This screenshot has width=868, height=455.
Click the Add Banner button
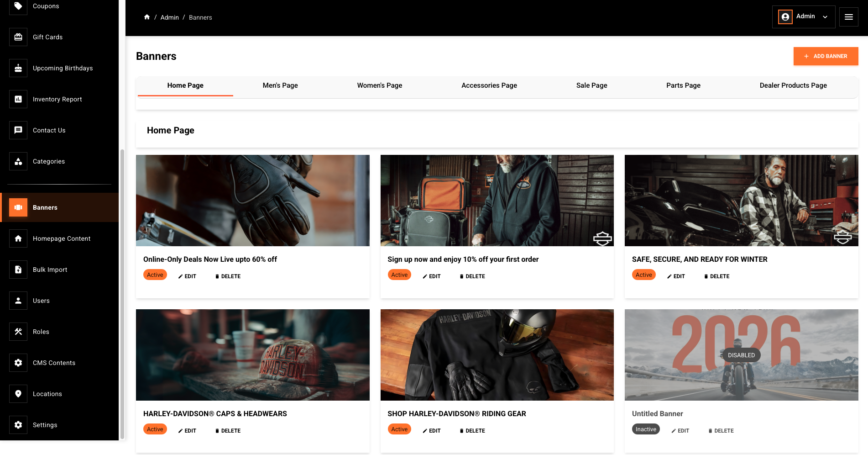[826, 56]
